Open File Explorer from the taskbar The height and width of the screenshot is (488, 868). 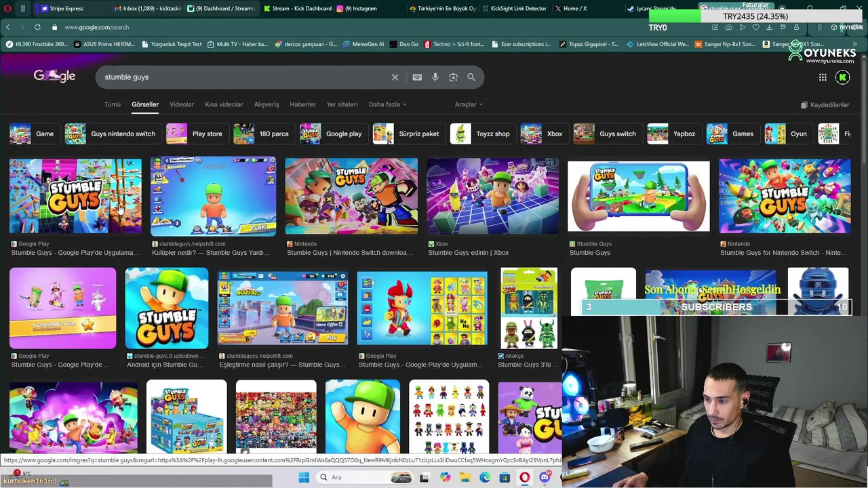pos(465,477)
